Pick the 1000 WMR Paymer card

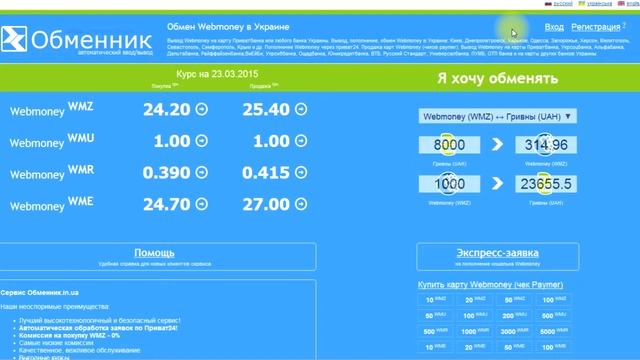click(475, 331)
